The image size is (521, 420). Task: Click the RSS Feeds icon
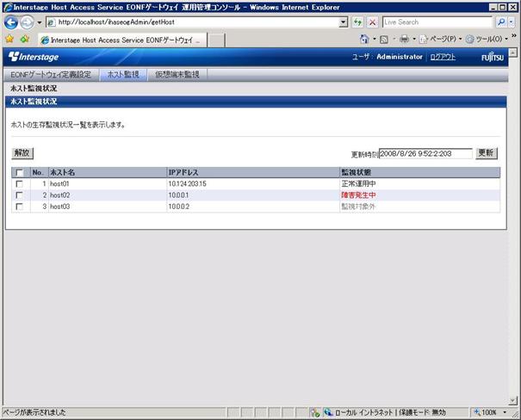coord(384,40)
